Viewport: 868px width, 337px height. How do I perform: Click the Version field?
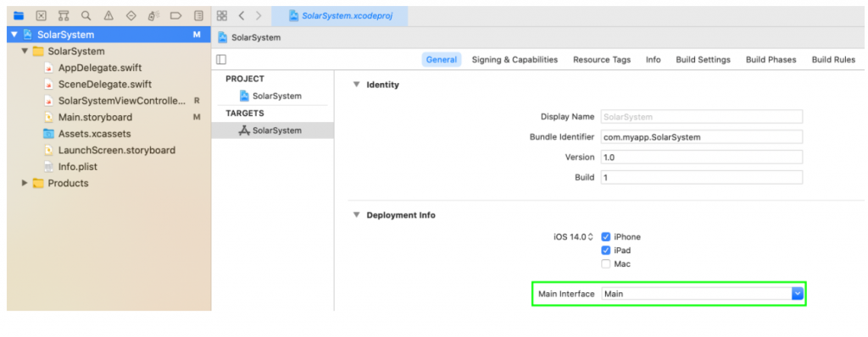tap(701, 157)
